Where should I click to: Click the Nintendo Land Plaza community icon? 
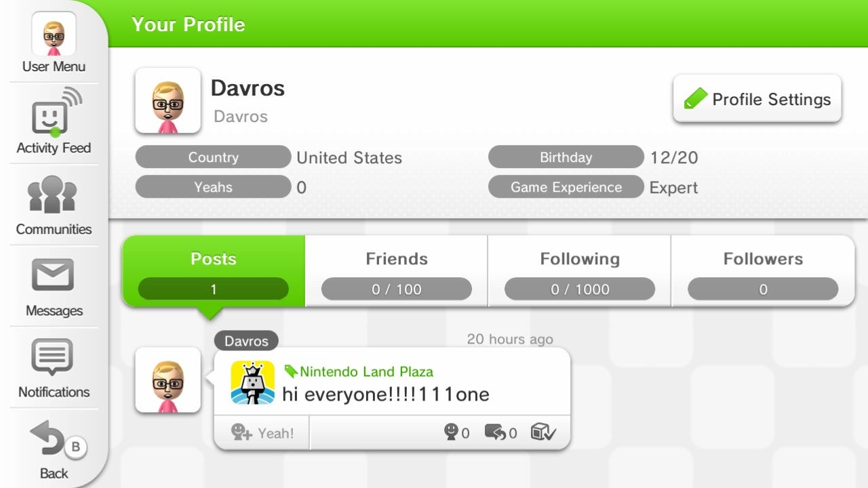click(252, 383)
